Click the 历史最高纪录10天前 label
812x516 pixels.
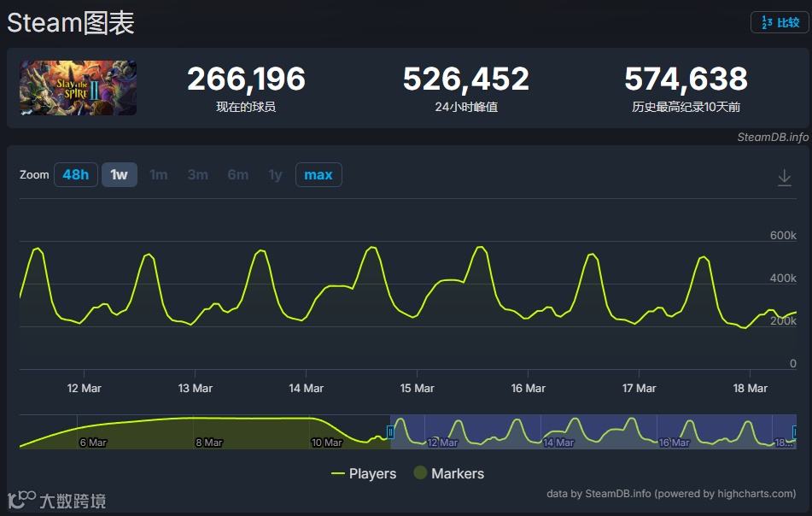point(686,107)
